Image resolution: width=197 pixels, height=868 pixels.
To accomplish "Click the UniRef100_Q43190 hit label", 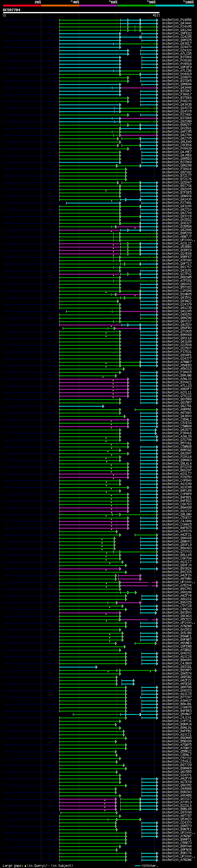I will 177,206.
